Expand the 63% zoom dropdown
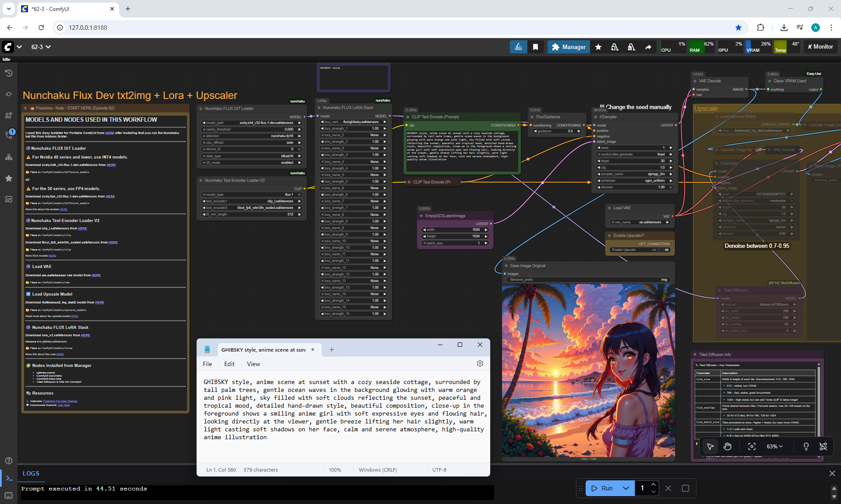The width and height of the screenshot is (841, 504). [774, 446]
